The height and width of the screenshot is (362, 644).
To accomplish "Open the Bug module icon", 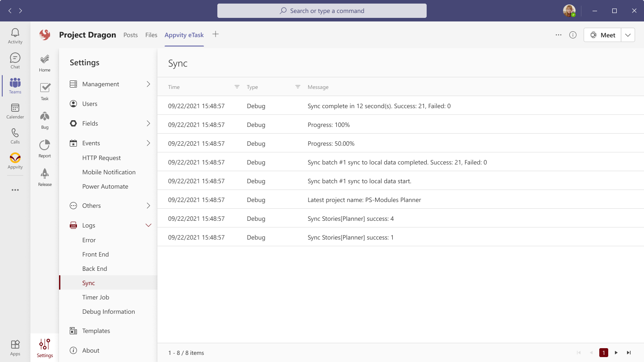I will pyautogui.click(x=45, y=120).
